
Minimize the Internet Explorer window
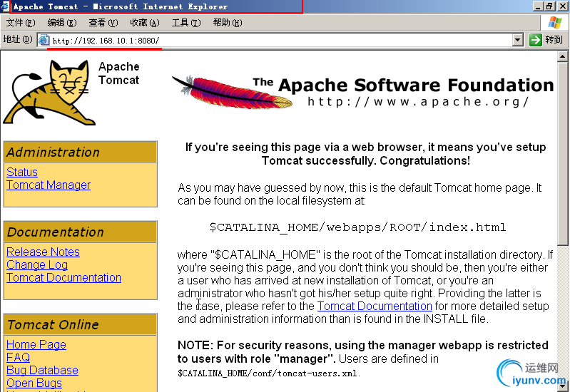click(538, 6)
